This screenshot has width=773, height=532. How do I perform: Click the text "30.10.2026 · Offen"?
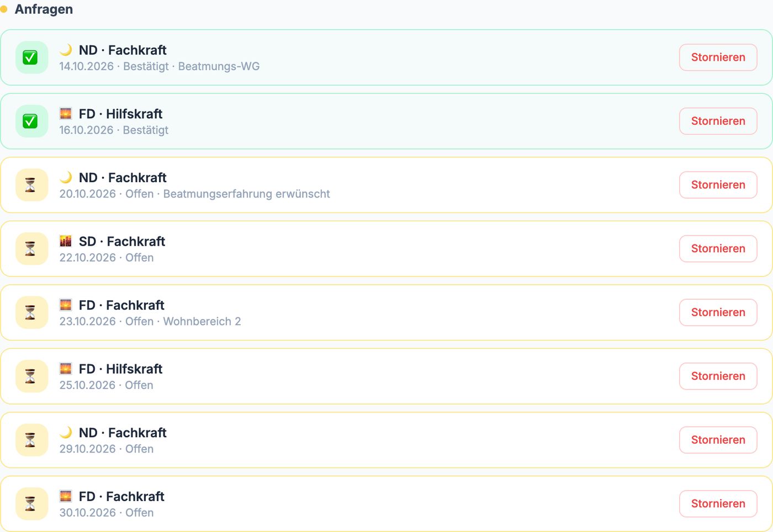pyautogui.click(x=107, y=513)
